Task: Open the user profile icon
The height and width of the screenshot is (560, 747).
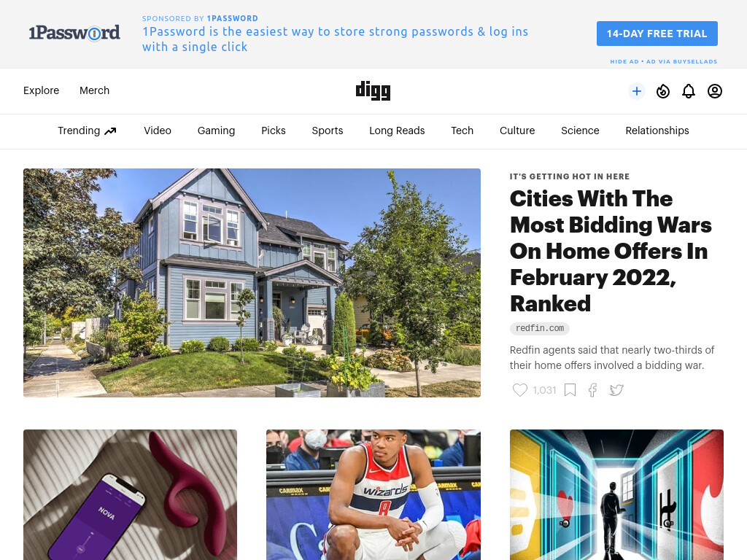Action: [x=715, y=91]
